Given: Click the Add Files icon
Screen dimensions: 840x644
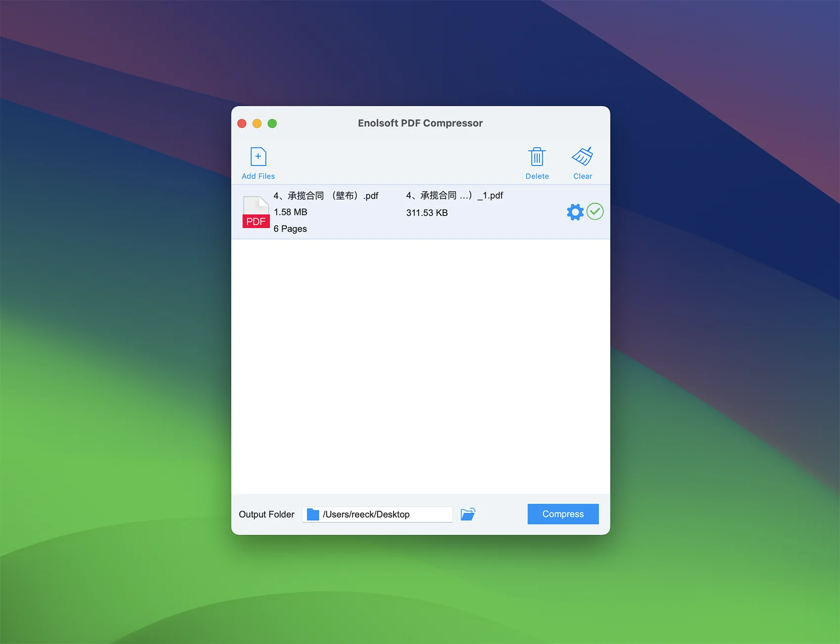Looking at the screenshot, I should pos(258,157).
